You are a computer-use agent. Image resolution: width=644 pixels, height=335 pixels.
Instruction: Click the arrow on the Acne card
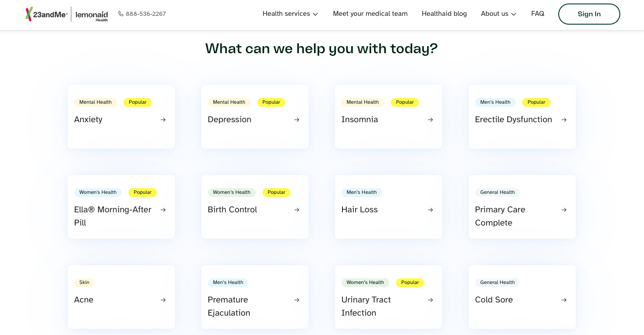click(x=163, y=300)
